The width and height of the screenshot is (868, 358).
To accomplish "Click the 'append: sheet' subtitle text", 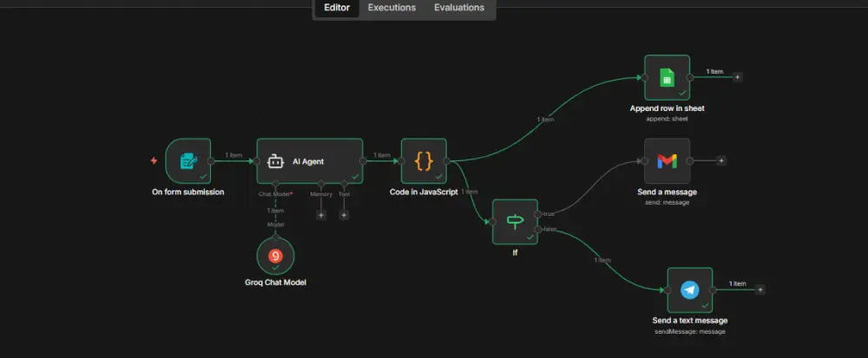I will [x=667, y=119].
